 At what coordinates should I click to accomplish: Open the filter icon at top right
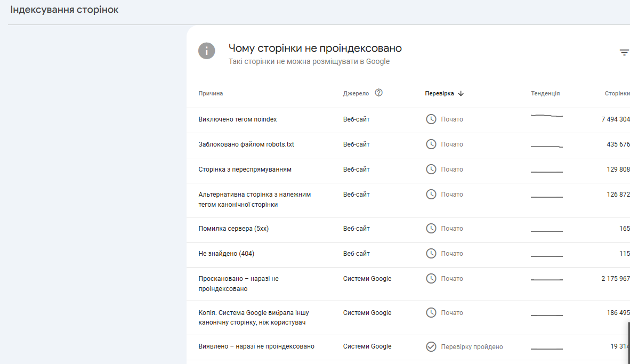[624, 52]
